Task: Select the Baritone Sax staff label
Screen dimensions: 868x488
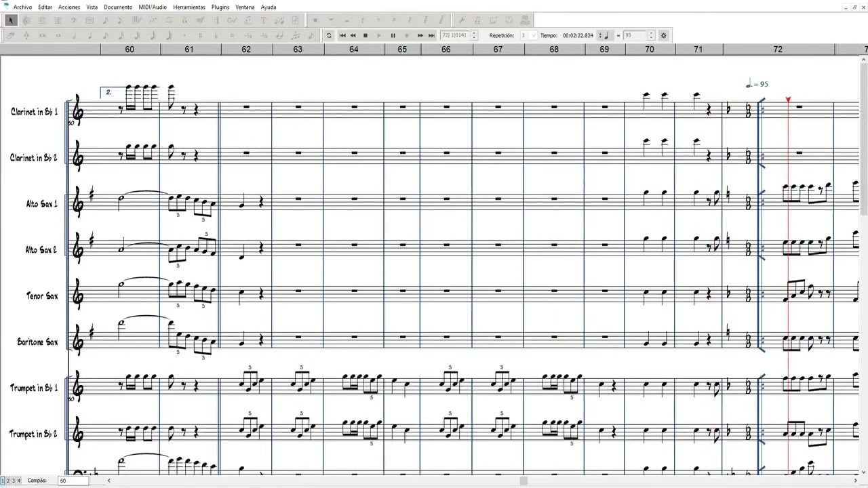Action: [38, 342]
